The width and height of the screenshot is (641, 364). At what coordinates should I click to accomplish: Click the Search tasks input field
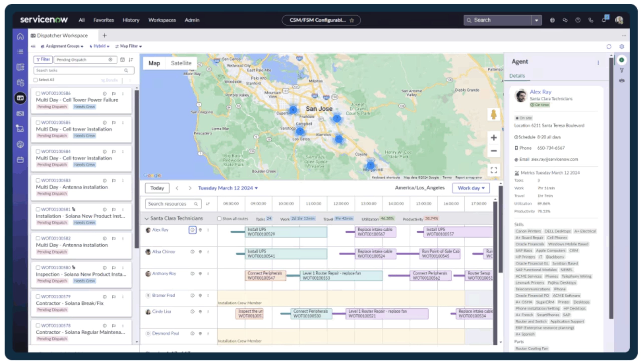point(84,70)
